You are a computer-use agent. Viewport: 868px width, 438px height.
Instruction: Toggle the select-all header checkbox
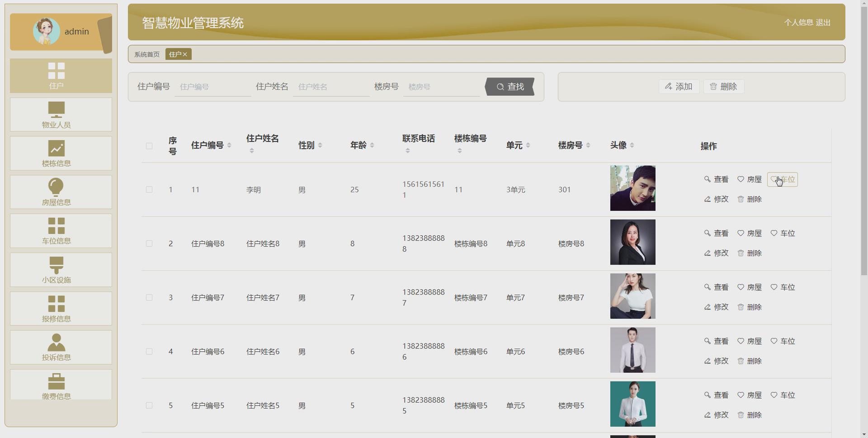pos(149,146)
